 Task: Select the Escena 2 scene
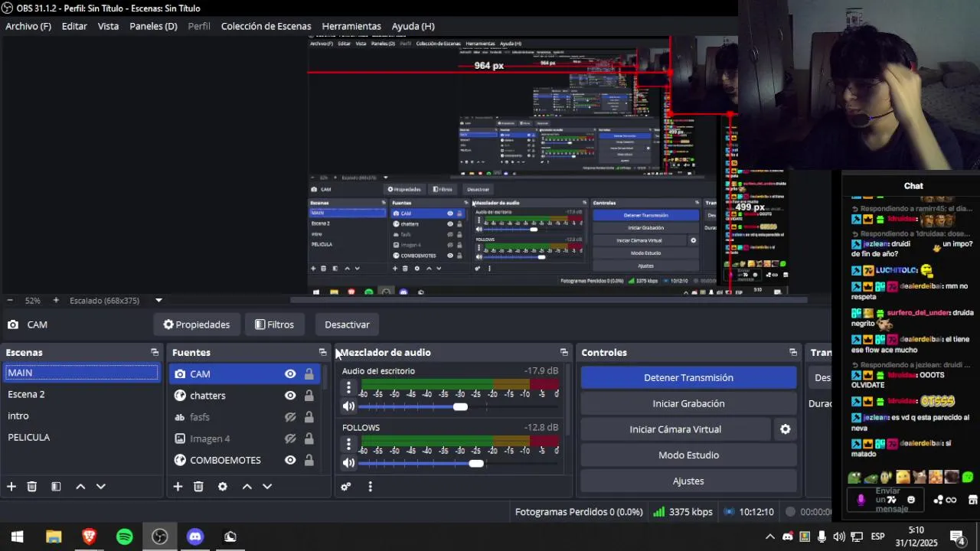pos(80,394)
